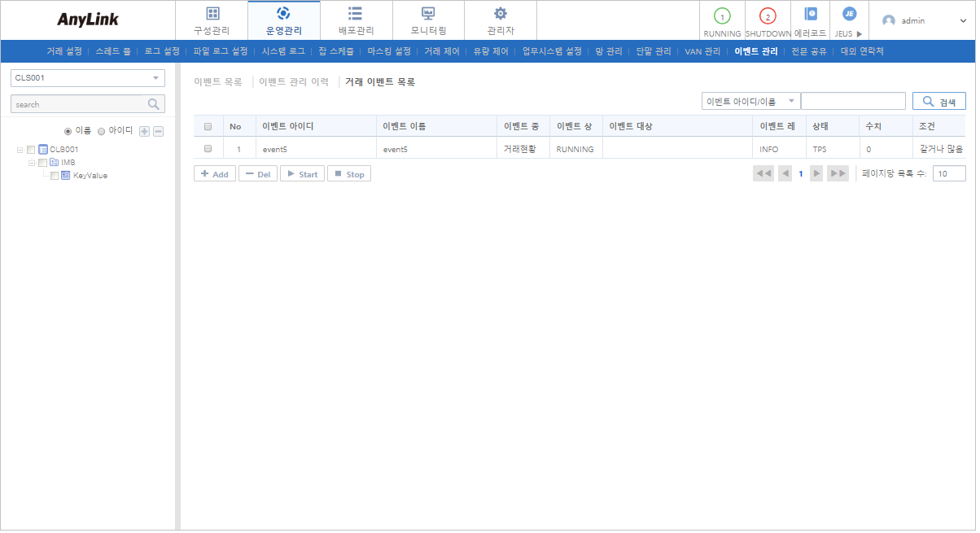The height and width of the screenshot is (533, 980).
Task: Open the 거래 제어 submenu item
Action: tap(442, 51)
